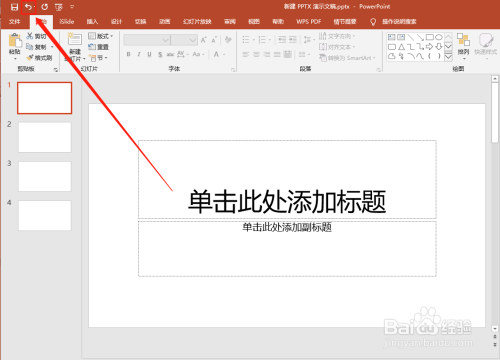The width and height of the screenshot is (500, 360).
Task: Click the Numbering list icon
Action: click(x=262, y=40)
